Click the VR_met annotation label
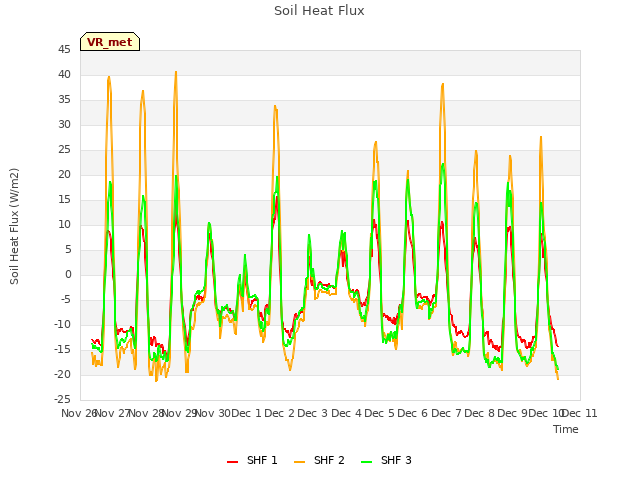 click(110, 42)
